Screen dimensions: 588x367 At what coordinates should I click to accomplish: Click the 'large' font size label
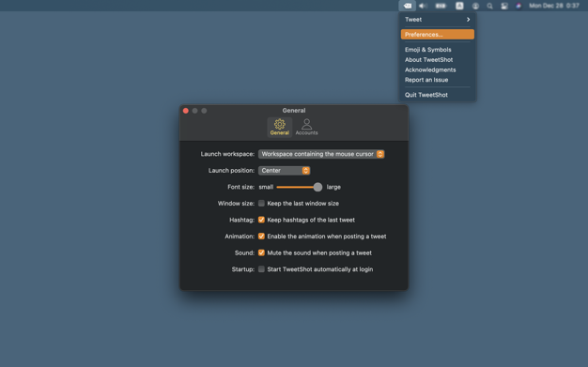coord(333,187)
